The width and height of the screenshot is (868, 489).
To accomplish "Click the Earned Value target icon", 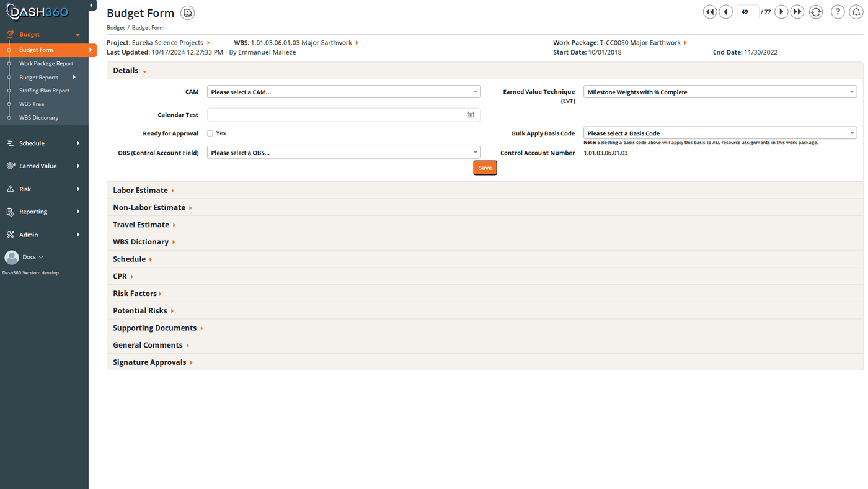I will [10, 166].
